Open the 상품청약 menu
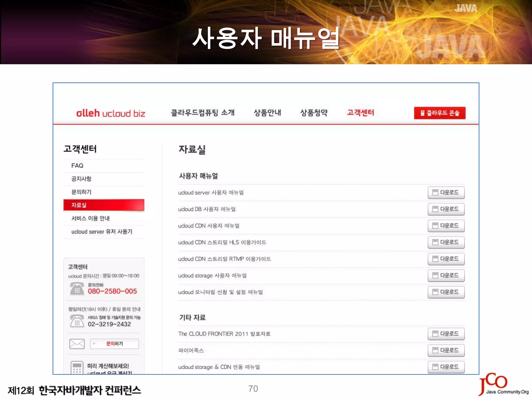 pyautogui.click(x=314, y=113)
